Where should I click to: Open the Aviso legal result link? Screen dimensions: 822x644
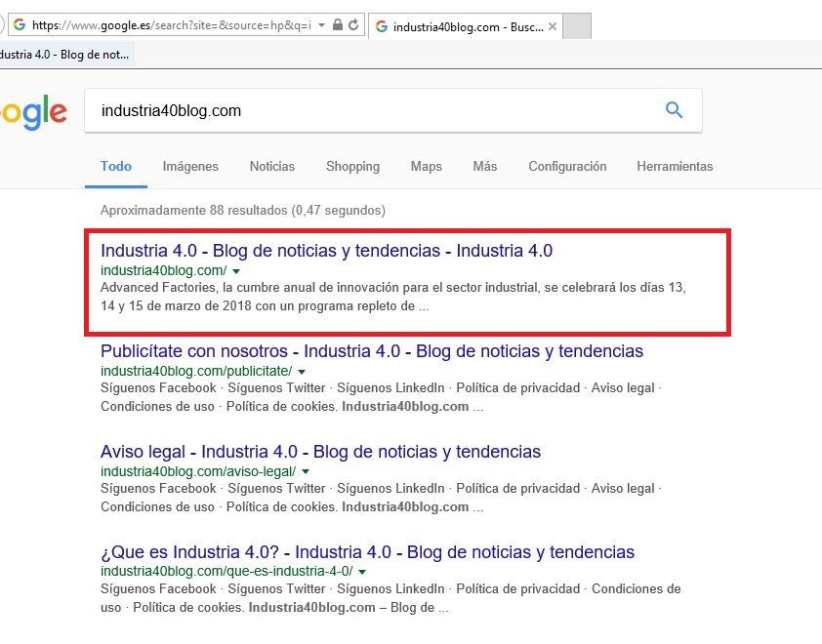coord(321,452)
